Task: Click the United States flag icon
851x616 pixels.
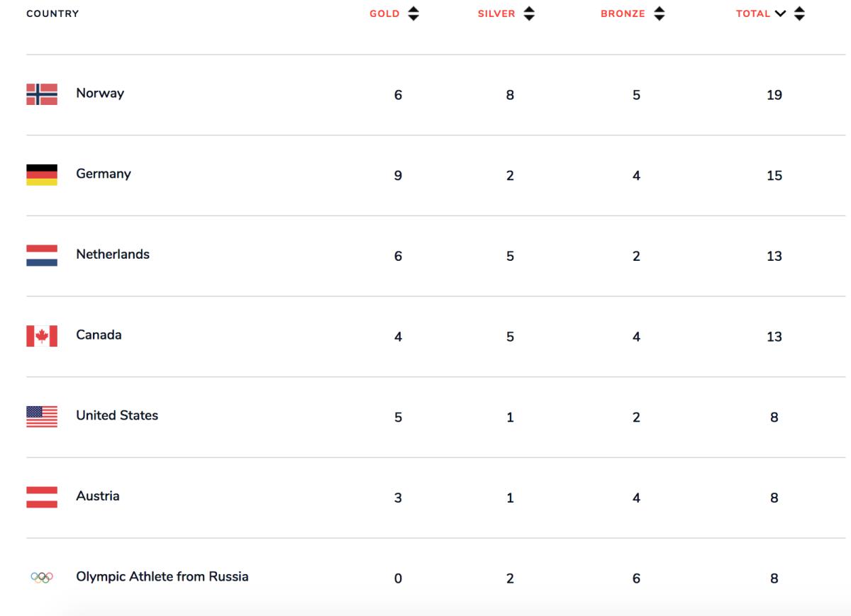Action: click(42, 416)
